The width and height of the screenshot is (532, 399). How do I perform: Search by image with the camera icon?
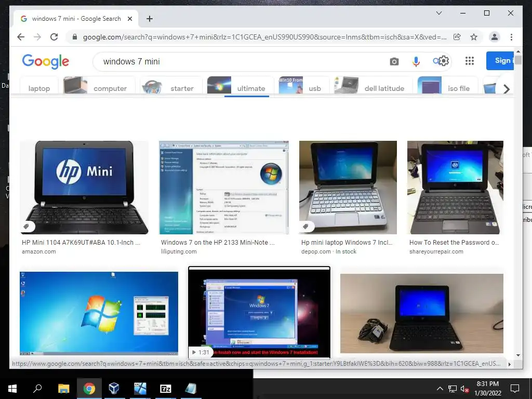point(394,61)
